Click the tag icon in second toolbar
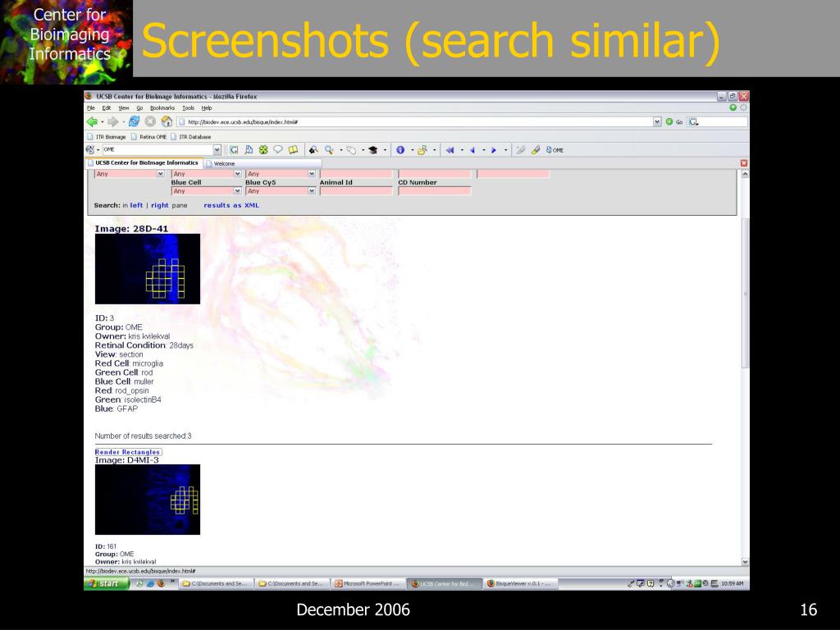This screenshot has width=840, height=630. 351,150
